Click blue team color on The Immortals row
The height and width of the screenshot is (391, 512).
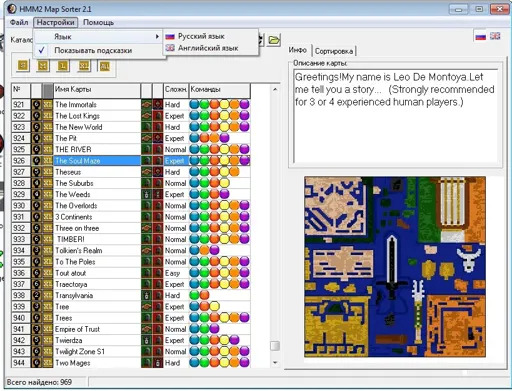[x=194, y=105]
